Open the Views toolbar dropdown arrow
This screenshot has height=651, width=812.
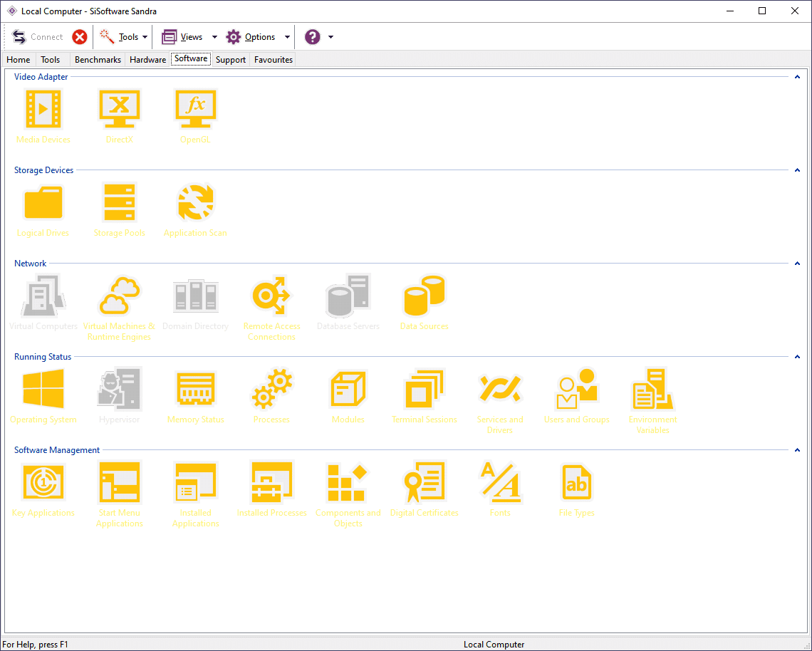click(x=214, y=37)
